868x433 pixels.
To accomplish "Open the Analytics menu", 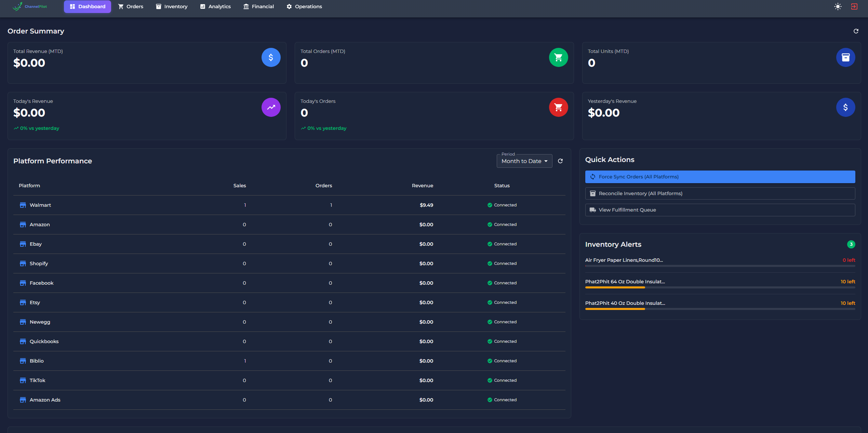I will click(215, 6).
